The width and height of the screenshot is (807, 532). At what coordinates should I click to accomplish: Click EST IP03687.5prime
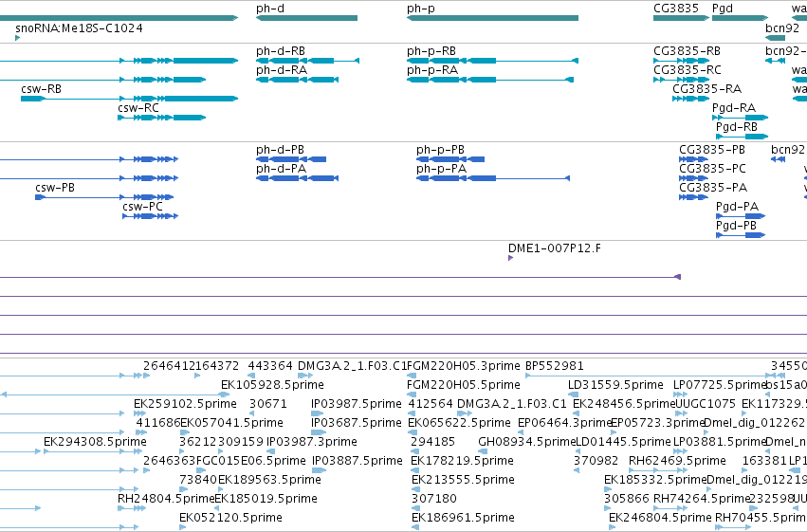[x=319, y=432]
